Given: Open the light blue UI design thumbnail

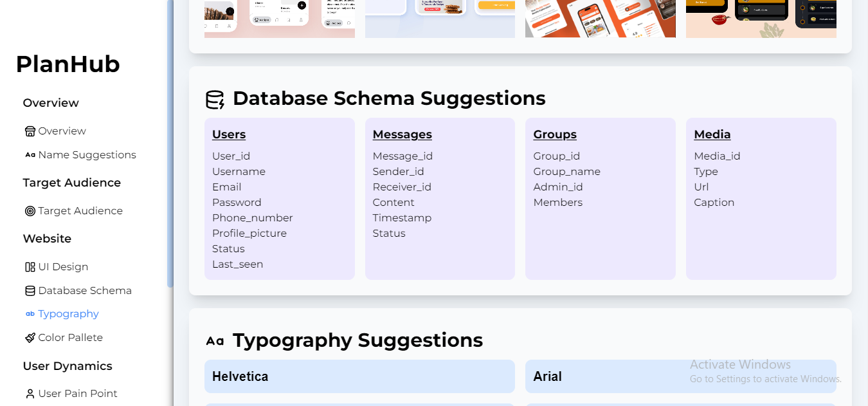Looking at the screenshot, I should click(440, 19).
